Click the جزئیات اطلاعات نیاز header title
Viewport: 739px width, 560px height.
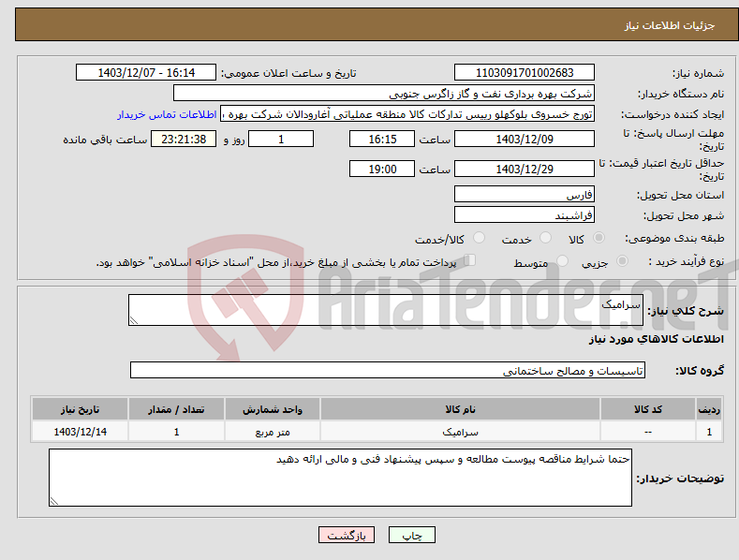[670, 25]
